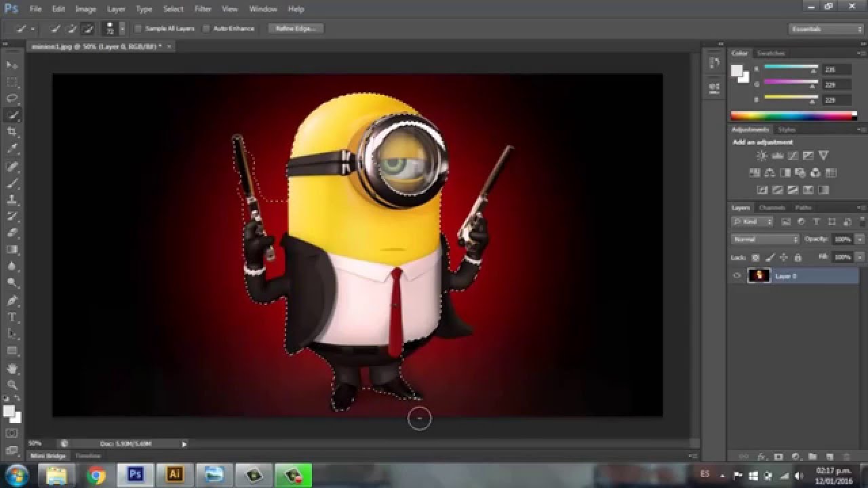Toggle lock transparent pixels
Image resolution: width=868 pixels, height=488 pixels.
click(x=755, y=258)
